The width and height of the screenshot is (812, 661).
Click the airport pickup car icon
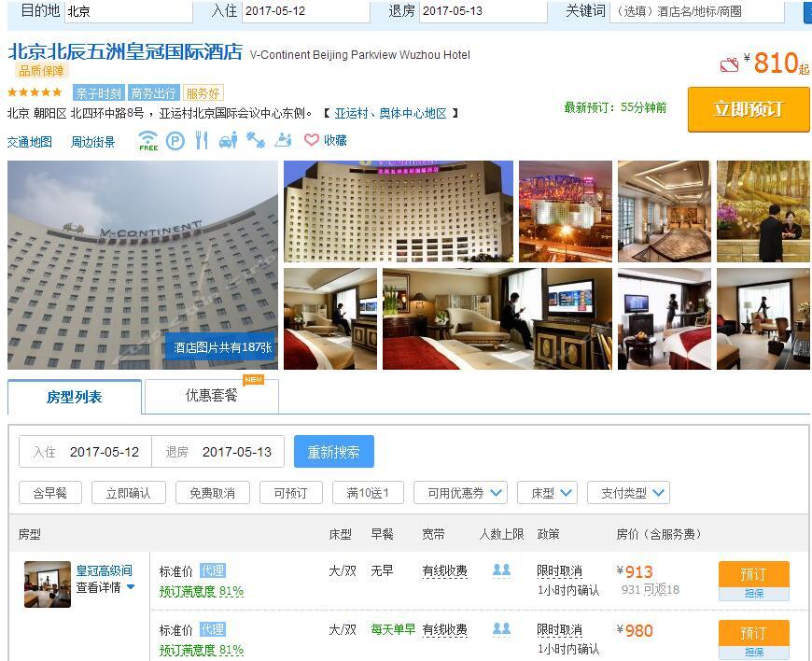229,140
